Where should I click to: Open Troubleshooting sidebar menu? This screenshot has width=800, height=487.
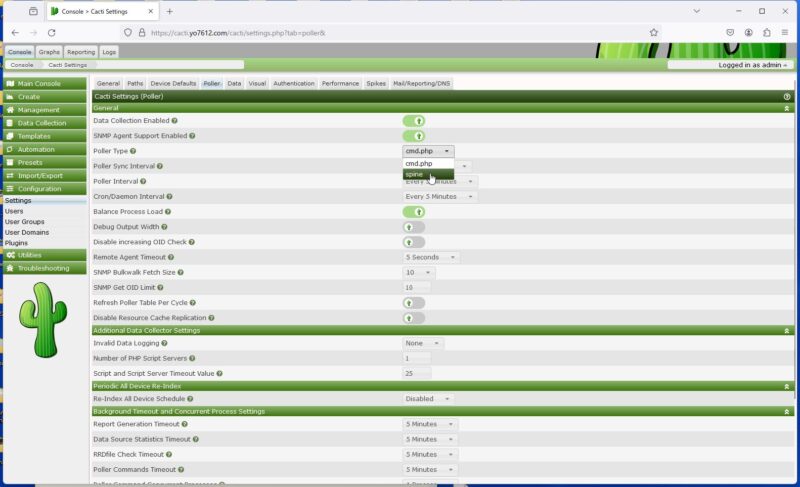click(x=45, y=268)
